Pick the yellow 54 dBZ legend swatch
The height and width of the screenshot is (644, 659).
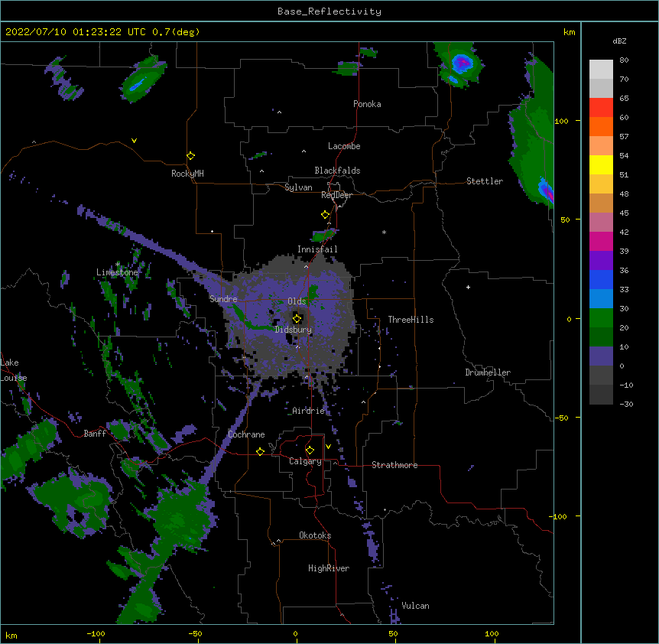tap(601, 164)
